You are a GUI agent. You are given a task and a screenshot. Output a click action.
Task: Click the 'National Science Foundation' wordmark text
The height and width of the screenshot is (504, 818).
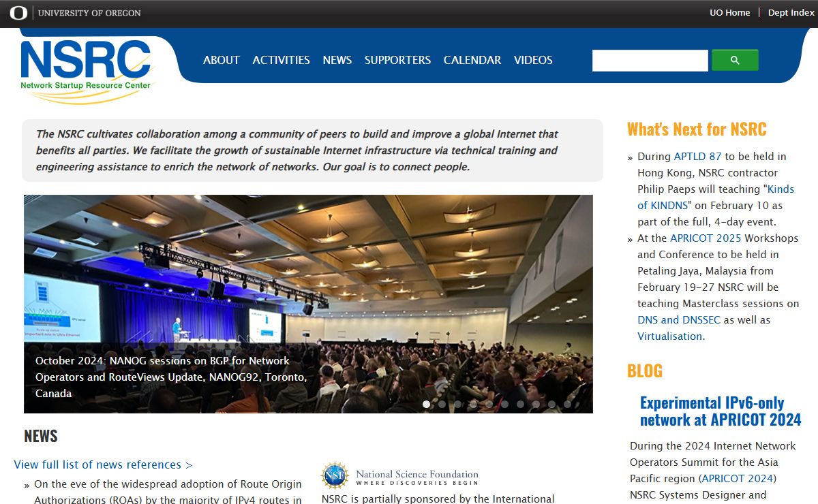click(417, 474)
